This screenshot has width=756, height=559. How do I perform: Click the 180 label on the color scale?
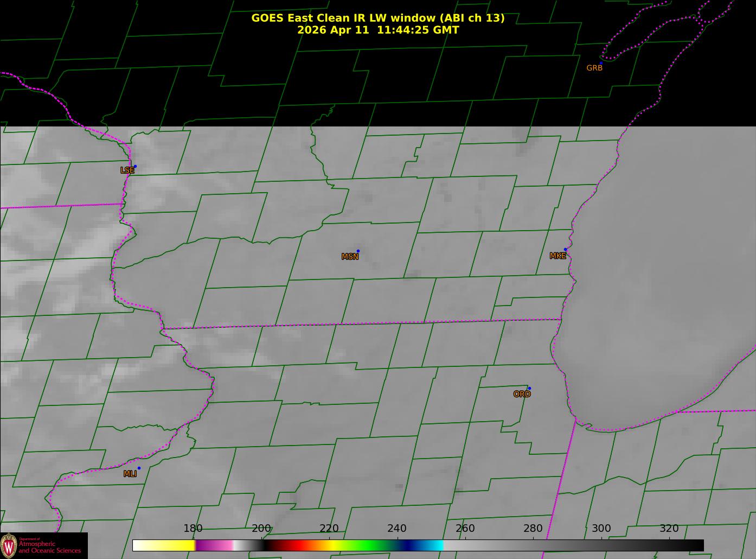[x=193, y=528]
